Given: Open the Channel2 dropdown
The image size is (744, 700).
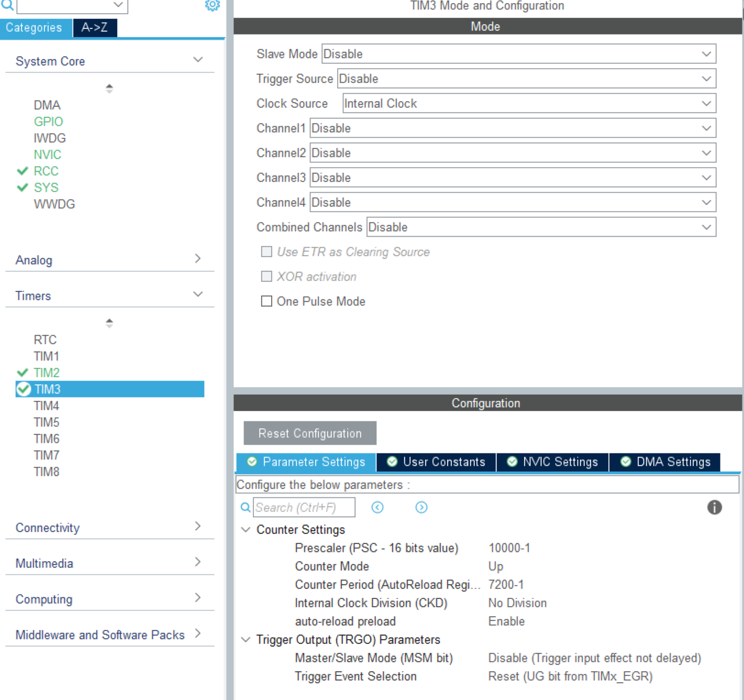Looking at the screenshot, I should (x=513, y=153).
